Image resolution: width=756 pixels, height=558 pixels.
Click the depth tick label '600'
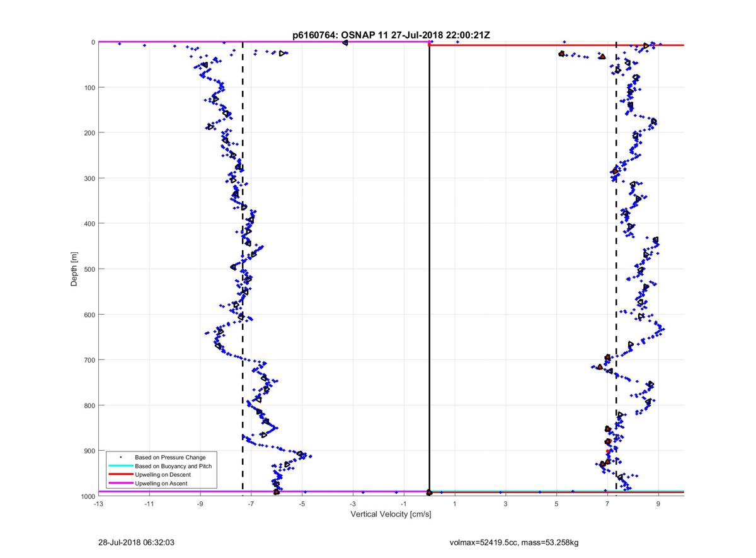[89, 315]
